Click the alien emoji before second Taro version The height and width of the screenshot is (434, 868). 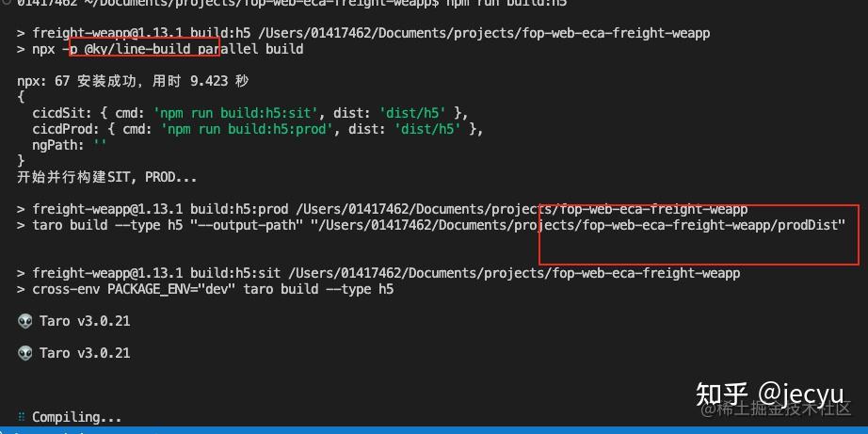point(24,353)
